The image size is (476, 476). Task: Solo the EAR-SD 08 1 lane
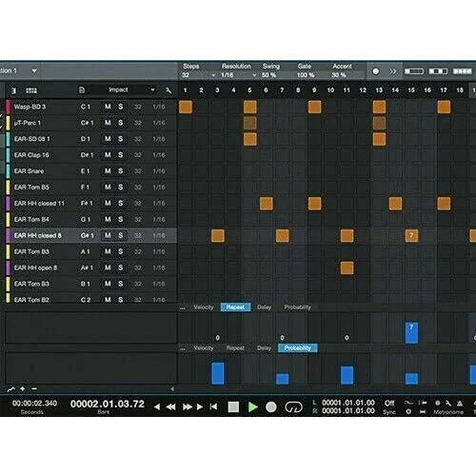[x=121, y=139]
